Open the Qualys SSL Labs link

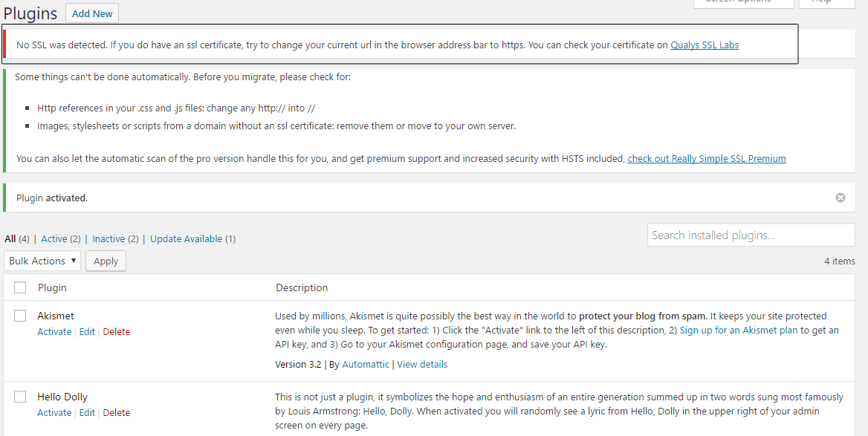coord(705,45)
